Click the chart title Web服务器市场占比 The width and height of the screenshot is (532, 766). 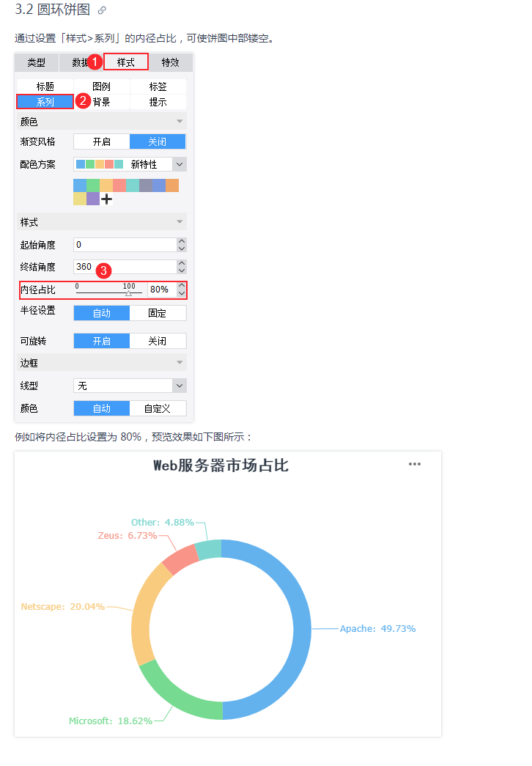(x=221, y=465)
